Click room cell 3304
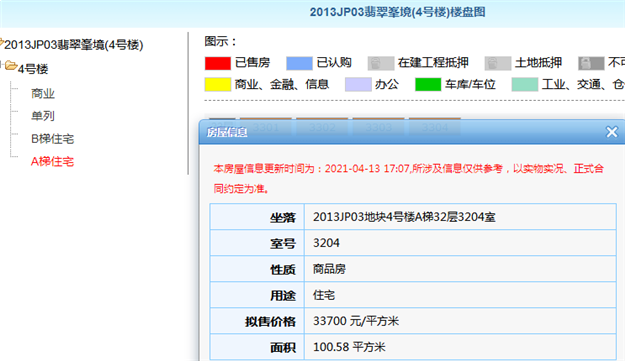The image size is (625, 361). coord(435,127)
